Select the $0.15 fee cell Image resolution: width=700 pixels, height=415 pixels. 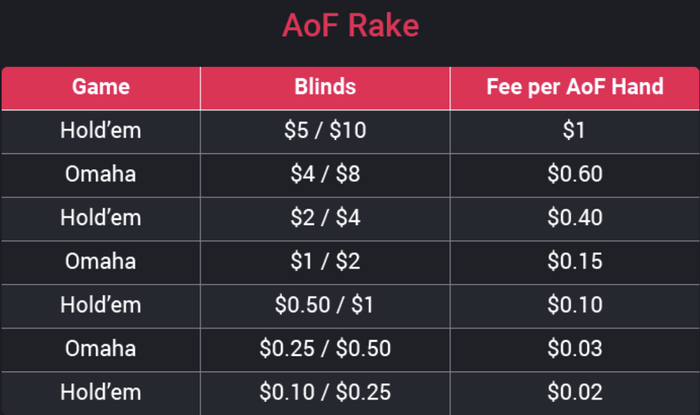574,262
